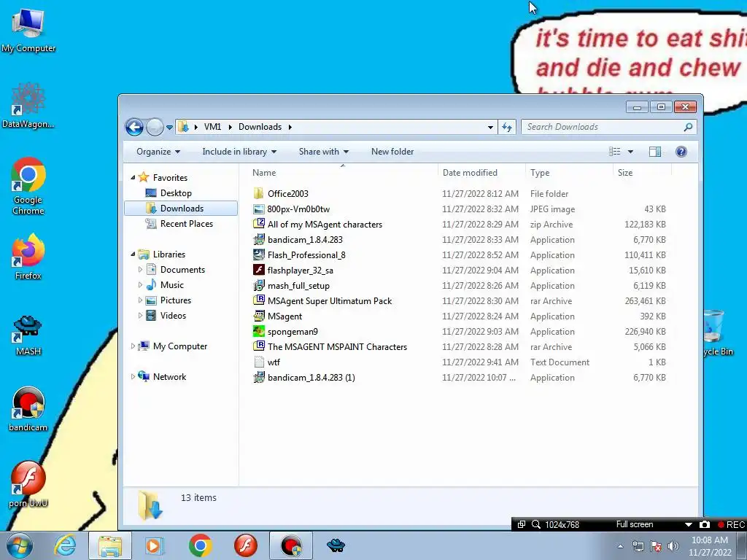The width and height of the screenshot is (747, 560).
Task: Toggle recording with the REC button
Action: coord(731,524)
